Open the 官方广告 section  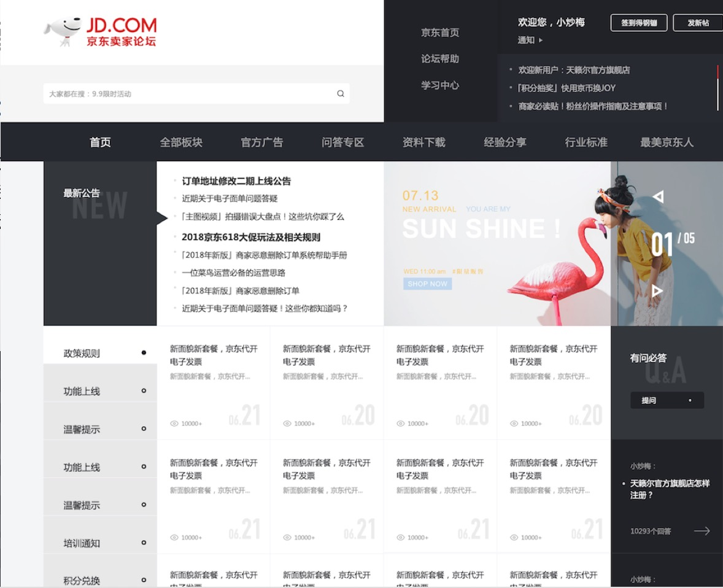[x=261, y=142]
